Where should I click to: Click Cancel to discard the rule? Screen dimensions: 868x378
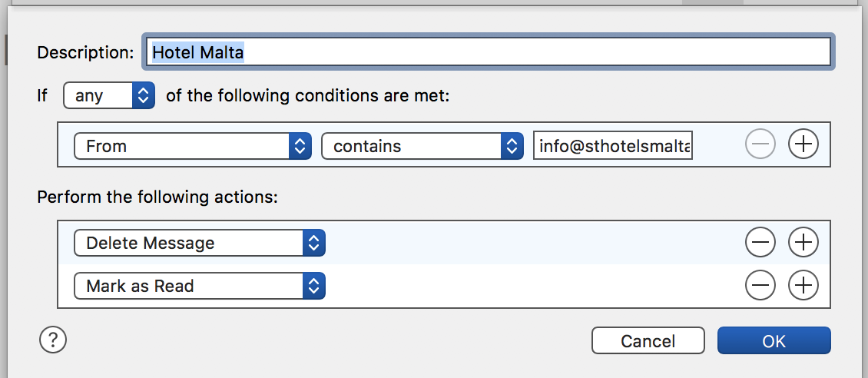[648, 341]
